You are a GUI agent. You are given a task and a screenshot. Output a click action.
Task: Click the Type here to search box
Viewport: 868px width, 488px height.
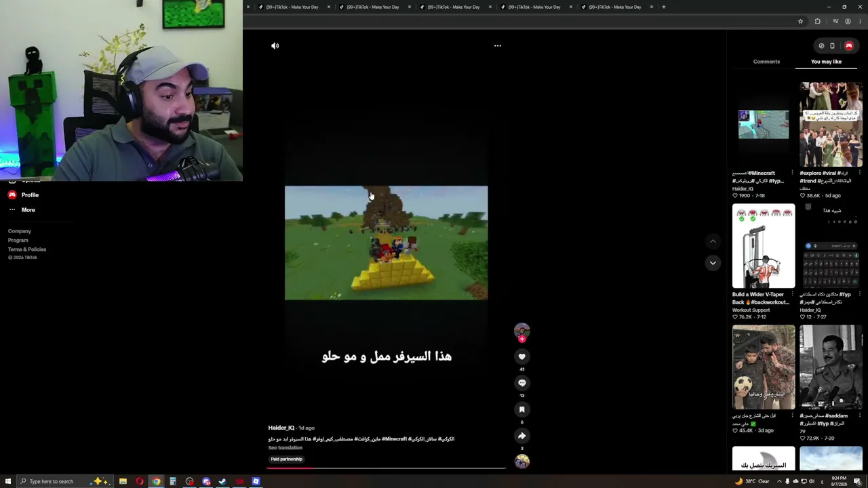click(64, 481)
